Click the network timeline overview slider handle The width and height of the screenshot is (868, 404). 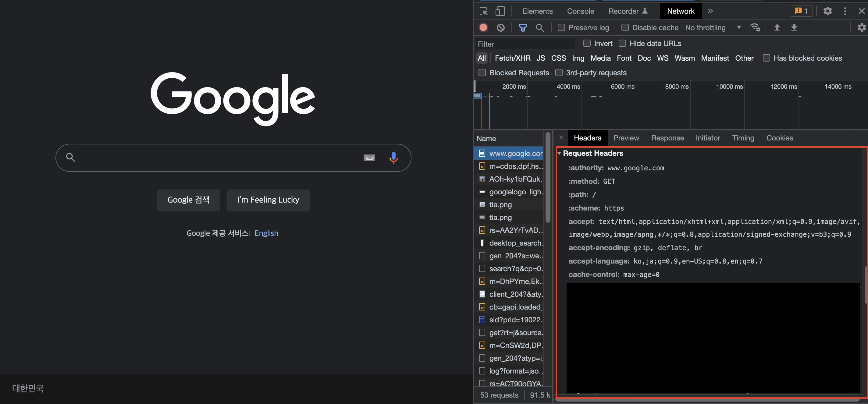tap(475, 86)
